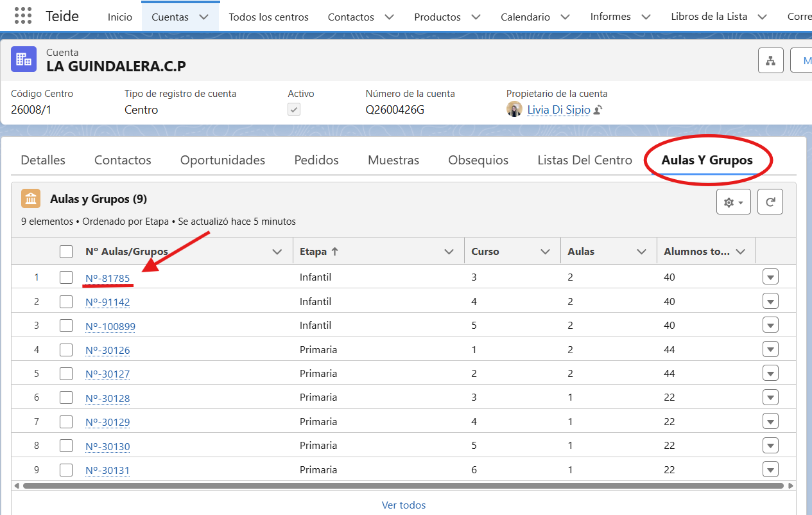Click the account building icon beside LA GUINDALERA.C.P
This screenshot has height=515, width=812.
pos(24,59)
